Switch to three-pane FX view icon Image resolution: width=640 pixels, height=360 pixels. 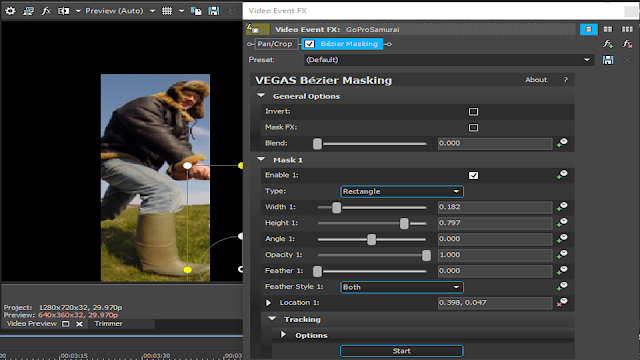[627, 29]
